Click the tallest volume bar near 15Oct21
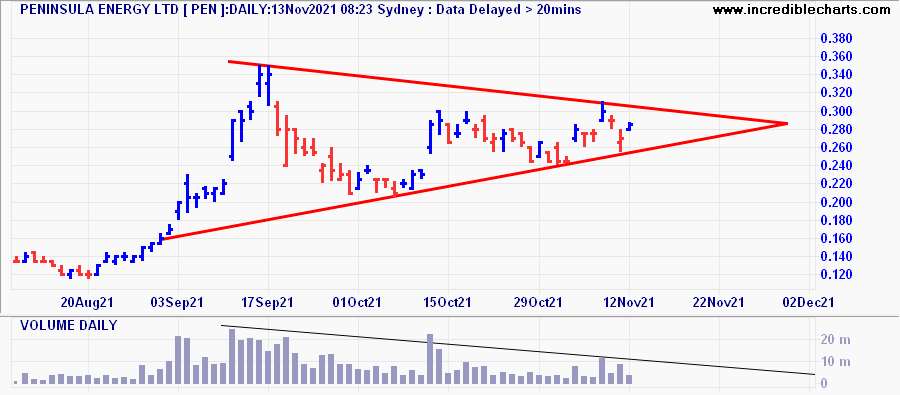 coord(430,359)
